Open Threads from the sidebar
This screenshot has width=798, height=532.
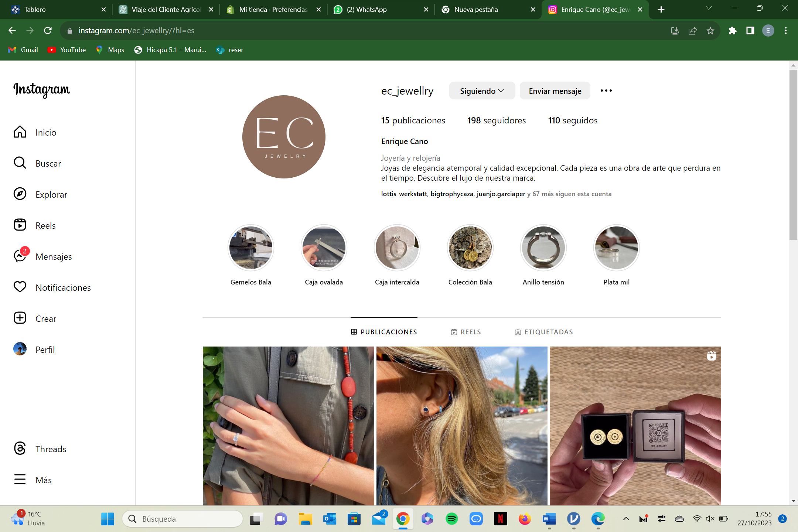(20, 449)
